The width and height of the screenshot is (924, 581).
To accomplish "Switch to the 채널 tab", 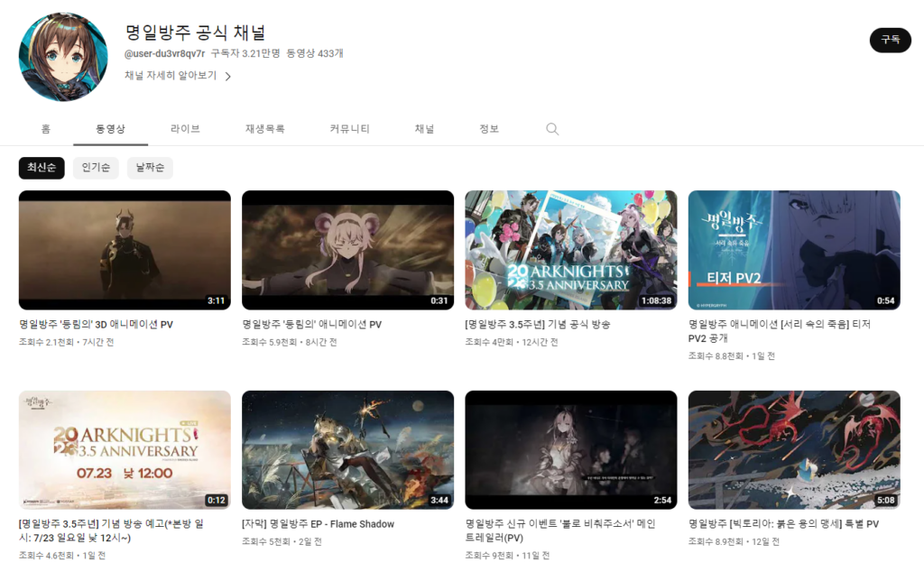I will click(x=424, y=129).
